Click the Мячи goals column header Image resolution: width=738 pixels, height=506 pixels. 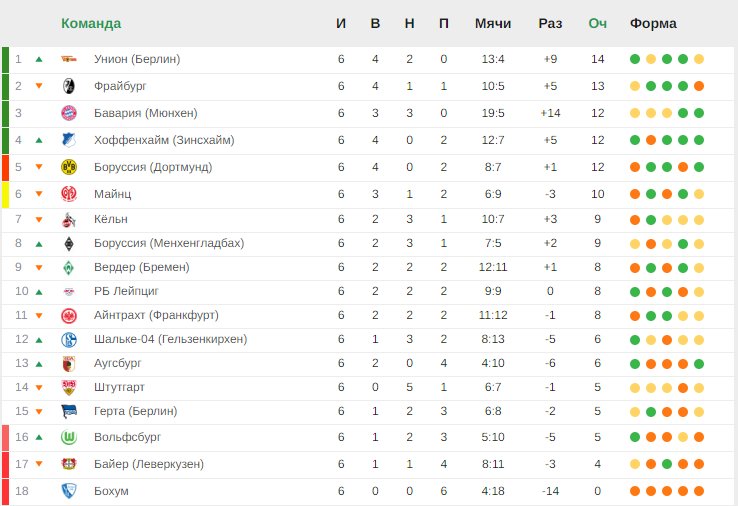[x=493, y=24]
